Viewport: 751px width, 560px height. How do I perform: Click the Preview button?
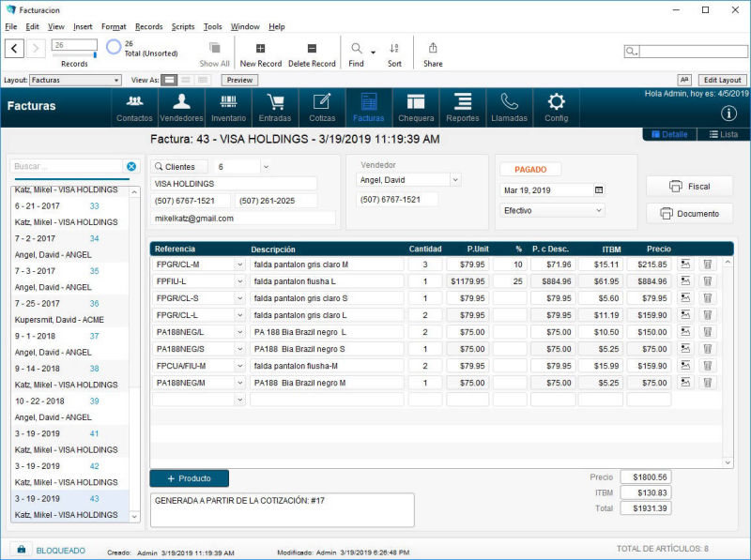point(239,80)
